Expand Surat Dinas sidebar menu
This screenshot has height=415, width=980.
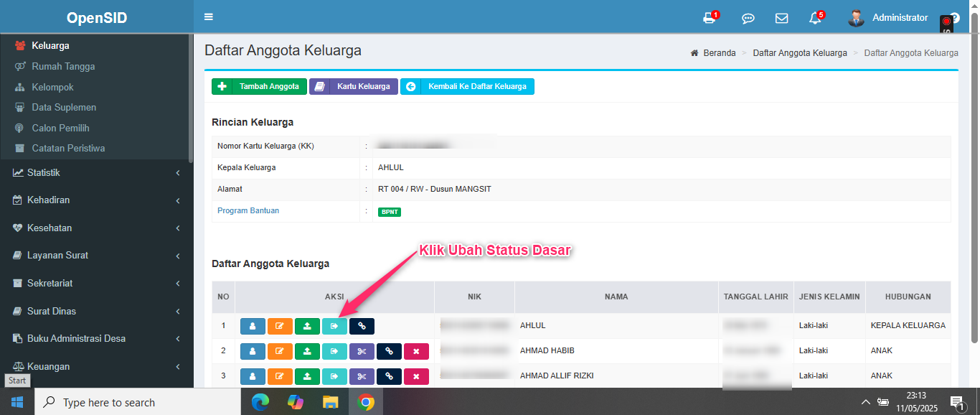coord(97,312)
